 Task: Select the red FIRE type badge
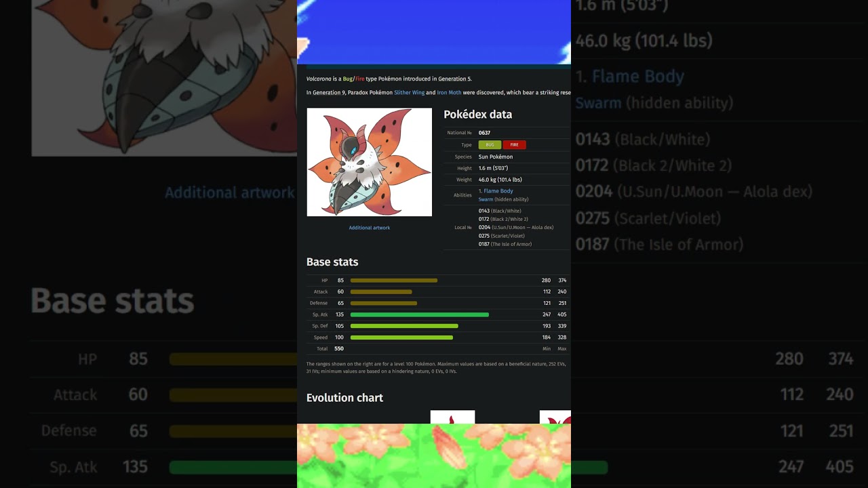[515, 145]
